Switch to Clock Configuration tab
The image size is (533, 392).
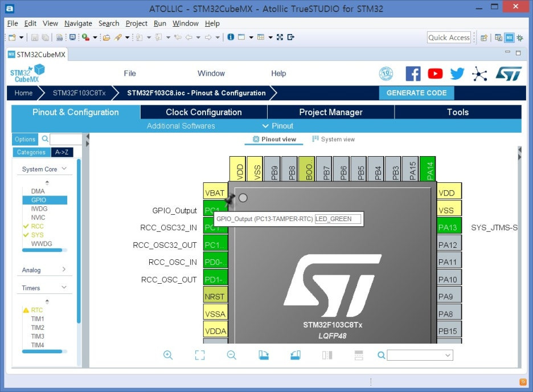point(204,112)
